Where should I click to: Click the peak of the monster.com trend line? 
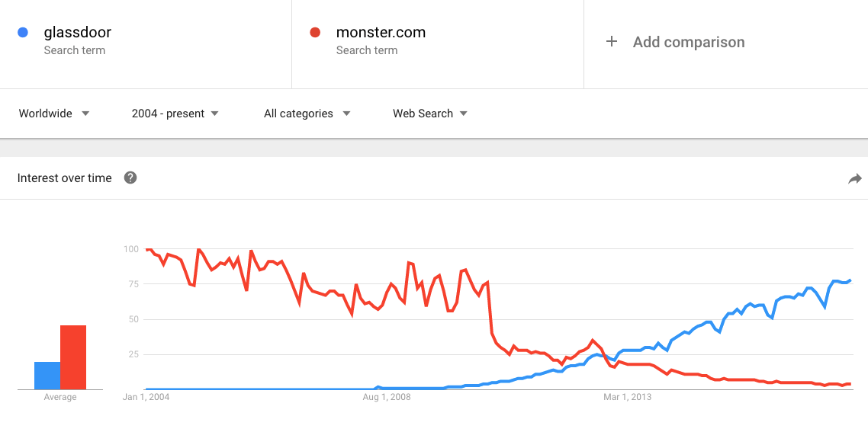[148, 249]
